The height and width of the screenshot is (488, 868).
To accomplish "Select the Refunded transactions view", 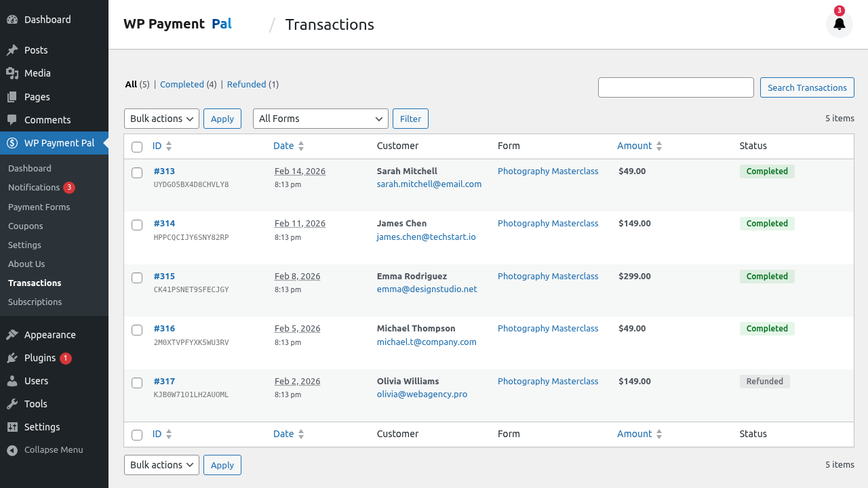I will [x=246, y=84].
